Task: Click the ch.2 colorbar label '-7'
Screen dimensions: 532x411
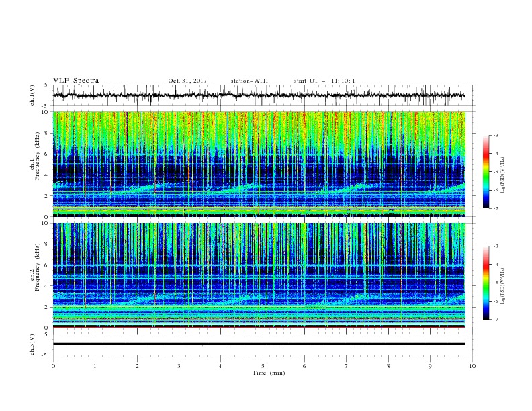Action: pyautogui.click(x=495, y=319)
